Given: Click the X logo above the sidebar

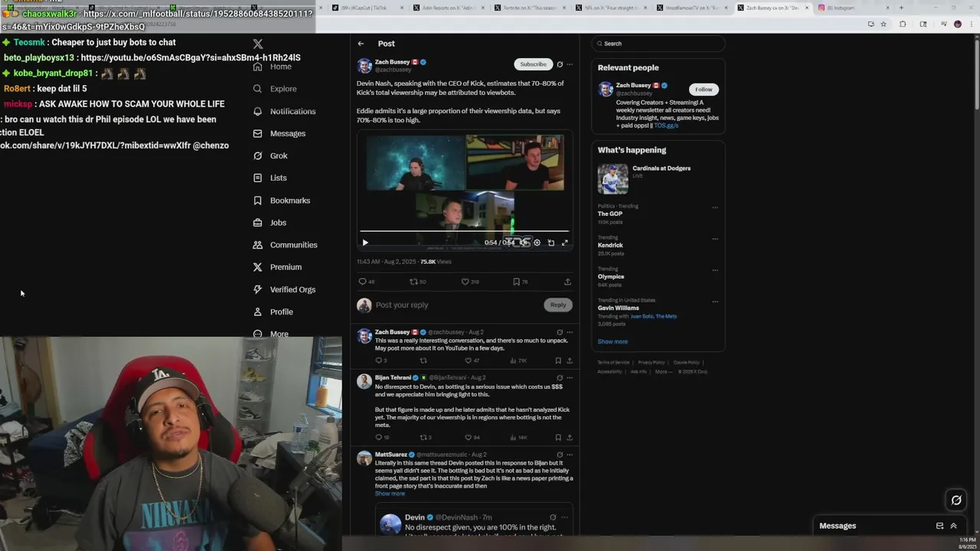Looking at the screenshot, I should click(258, 44).
